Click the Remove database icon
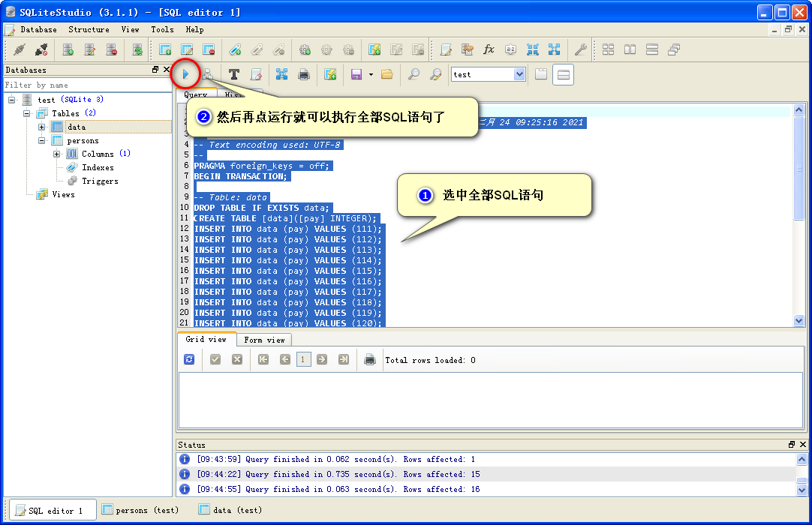This screenshot has width=812, height=525. [111, 49]
